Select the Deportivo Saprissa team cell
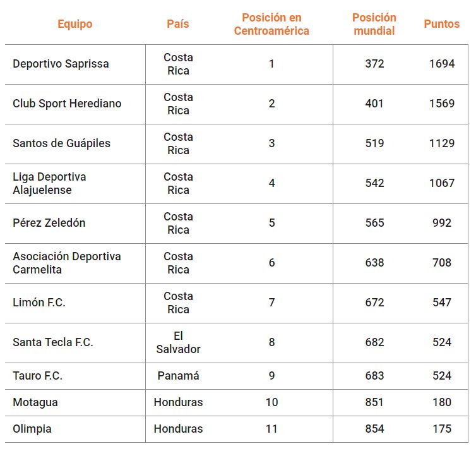This screenshot has height=451, width=476. (x=61, y=64)
